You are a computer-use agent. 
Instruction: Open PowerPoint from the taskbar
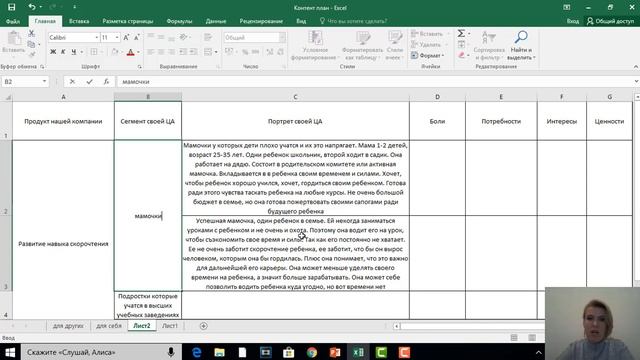(x=335, y=352)
